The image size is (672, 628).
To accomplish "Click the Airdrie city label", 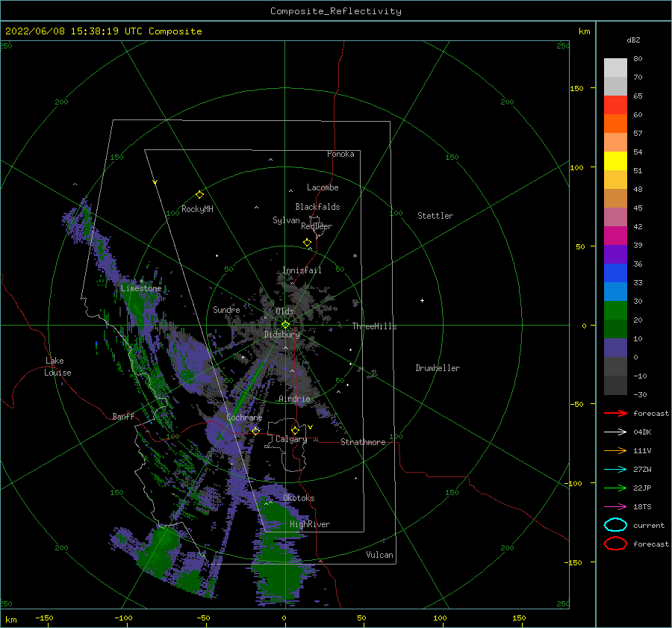I will pos(294,399).
